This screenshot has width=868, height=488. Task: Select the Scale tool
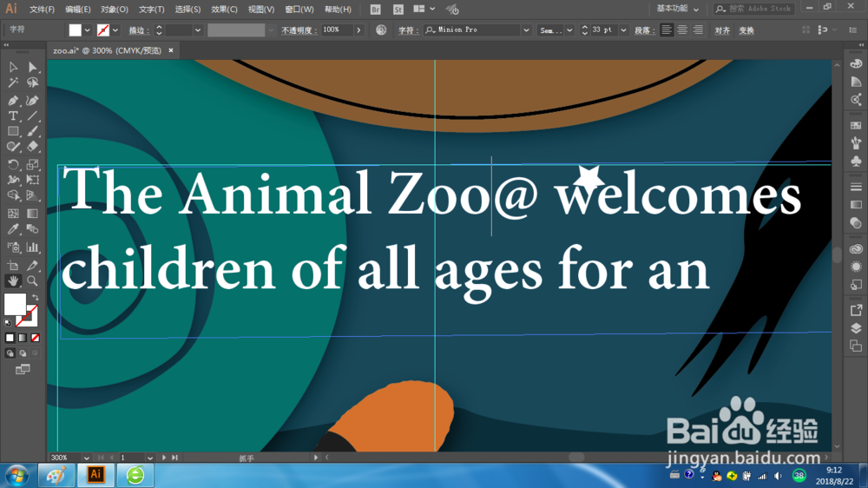(33, 164)
